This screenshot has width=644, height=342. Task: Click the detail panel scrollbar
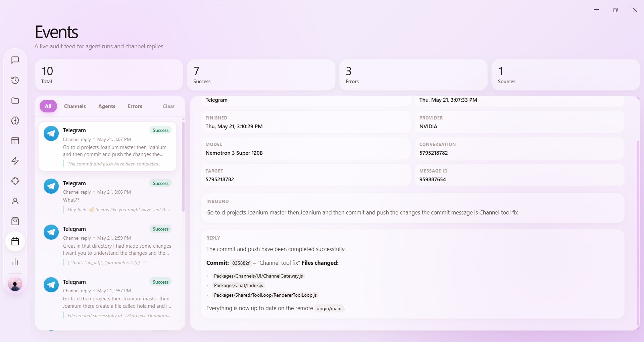point(638,233)
